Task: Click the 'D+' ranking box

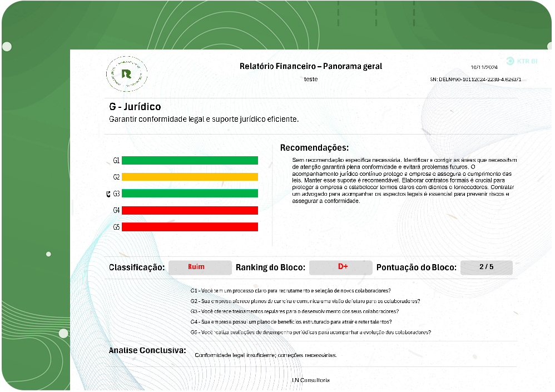Action: (x=340, y=267)
